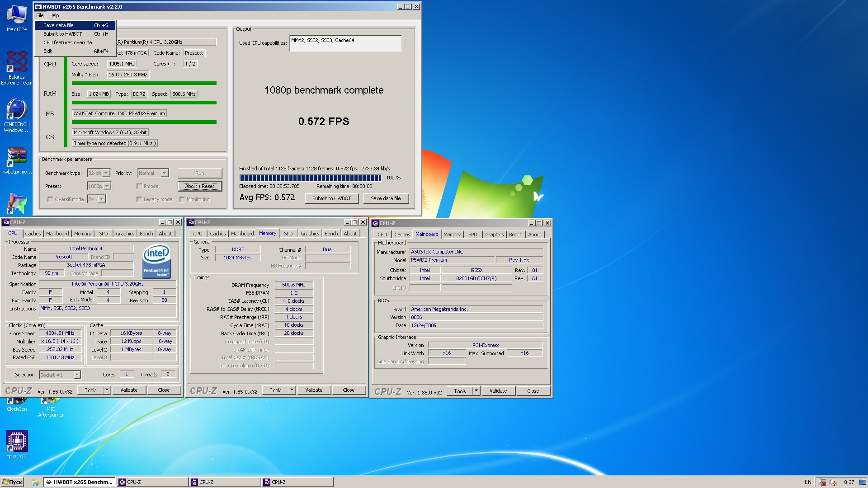This screenshot has width=868, height=488.
Task: Click Submit to HWBOT button in Output
Action: 331,198
